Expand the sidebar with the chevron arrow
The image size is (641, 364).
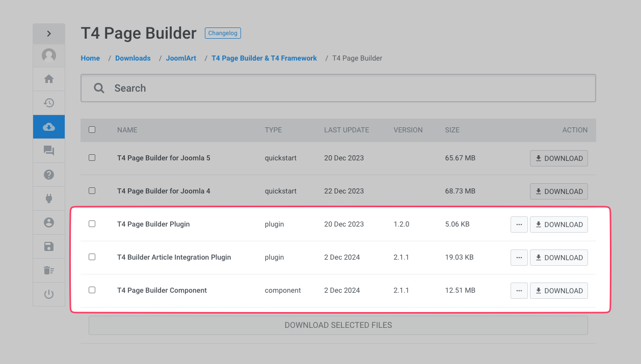pyautogui.click(x=49, y=34)
